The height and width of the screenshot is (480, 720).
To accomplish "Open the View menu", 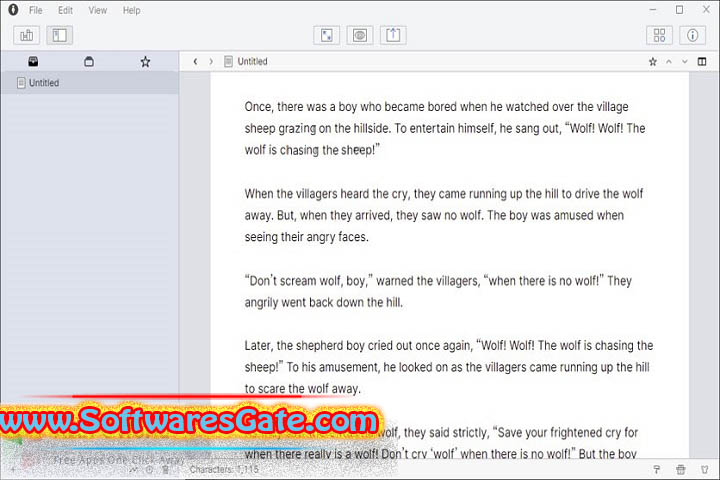I will (x=97, y=10).
